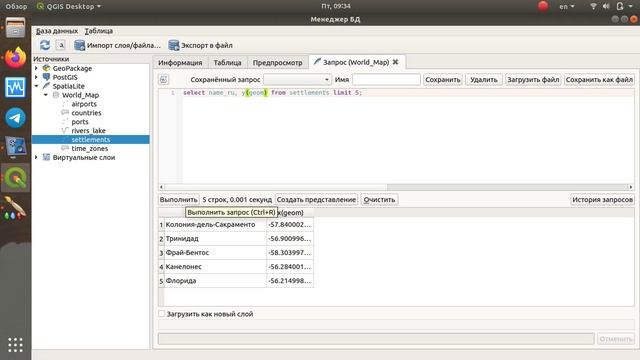Switch to the Предпросмотр tab
Screen dimensions: 640x360
(278, 62)
